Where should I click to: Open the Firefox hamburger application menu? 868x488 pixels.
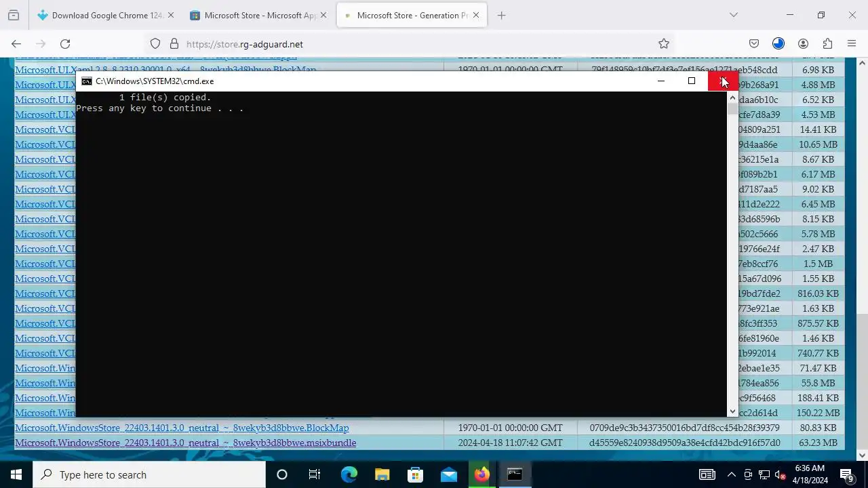tap(852, 44)
